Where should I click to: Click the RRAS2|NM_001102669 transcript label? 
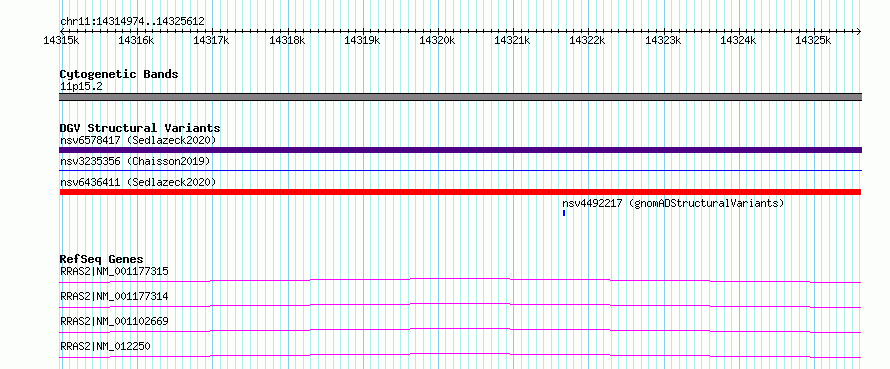tap(114, 321)
